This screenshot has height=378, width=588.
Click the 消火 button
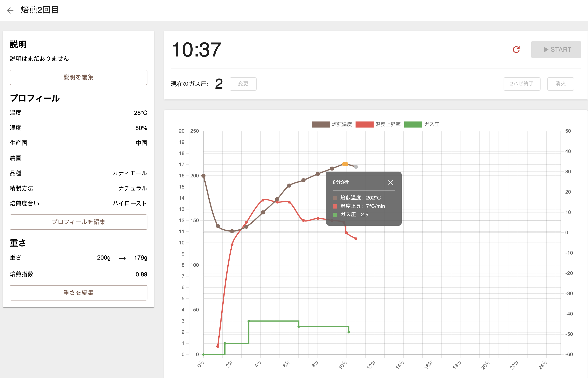pos(560,84)
